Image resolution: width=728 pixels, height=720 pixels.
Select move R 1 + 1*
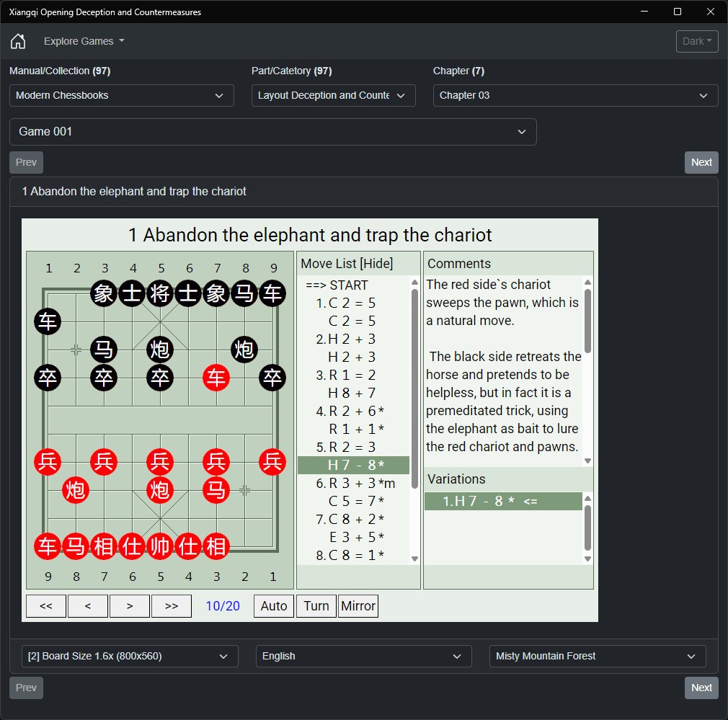pos(353,430)
